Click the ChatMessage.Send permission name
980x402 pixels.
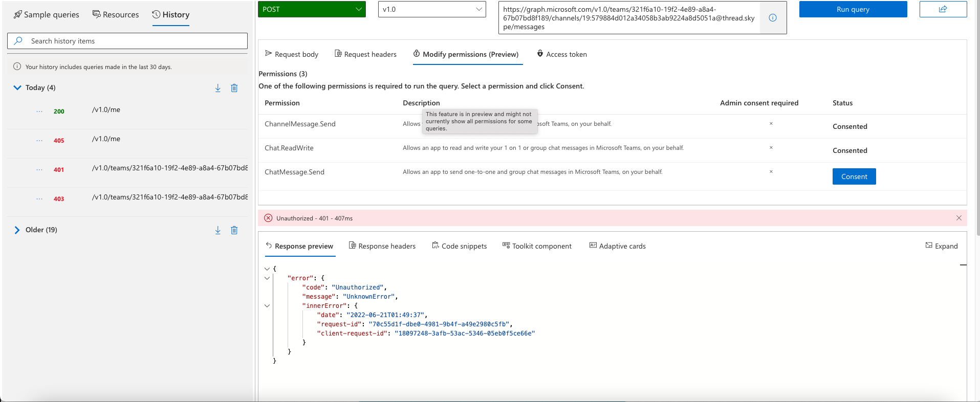click(x=294, y=172)
